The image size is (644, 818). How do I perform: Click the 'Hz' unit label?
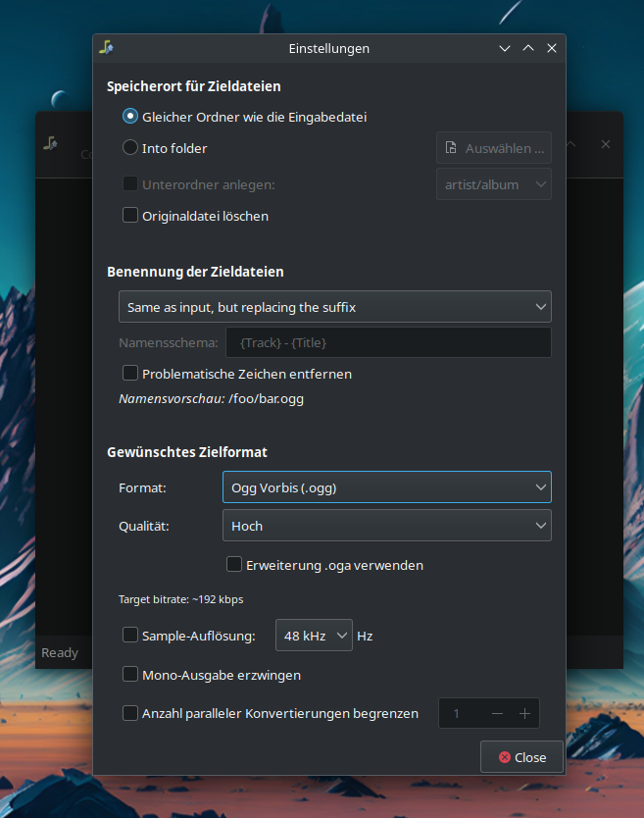pos(365,636)
